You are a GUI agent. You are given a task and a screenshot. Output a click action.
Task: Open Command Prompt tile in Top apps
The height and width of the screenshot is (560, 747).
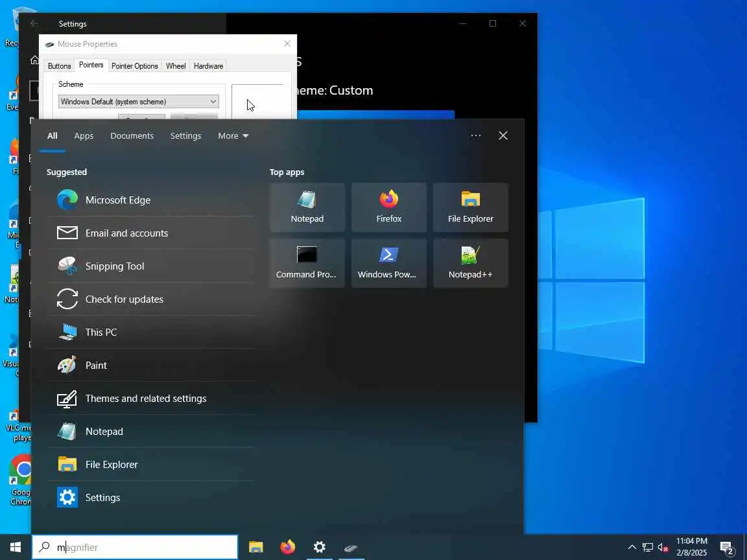click(x=307, y=263)
